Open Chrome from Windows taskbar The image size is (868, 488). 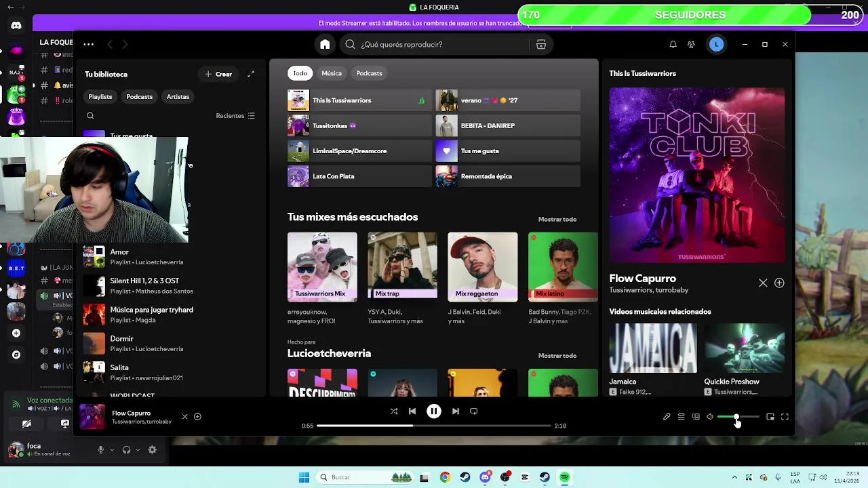coord(445,477)
